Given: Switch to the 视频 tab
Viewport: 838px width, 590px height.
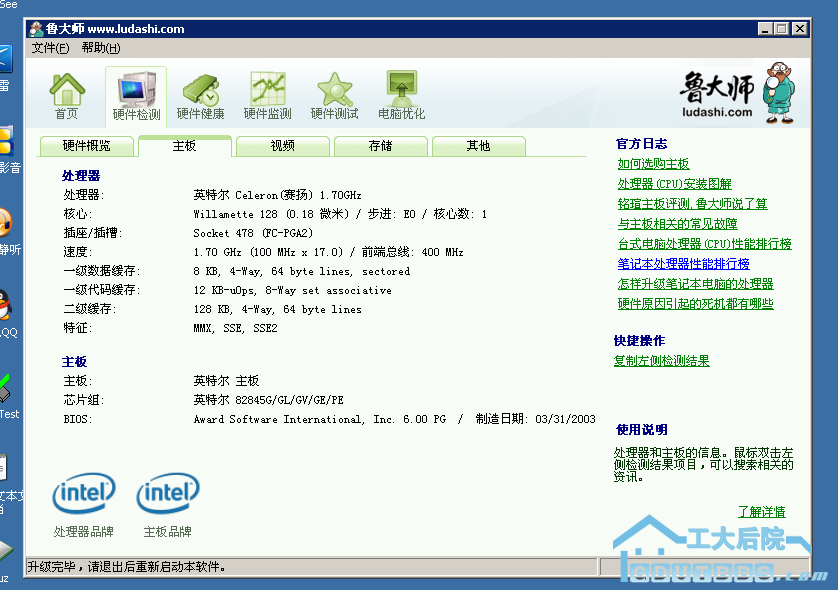Looking at the screenshot, I should 283,146.
